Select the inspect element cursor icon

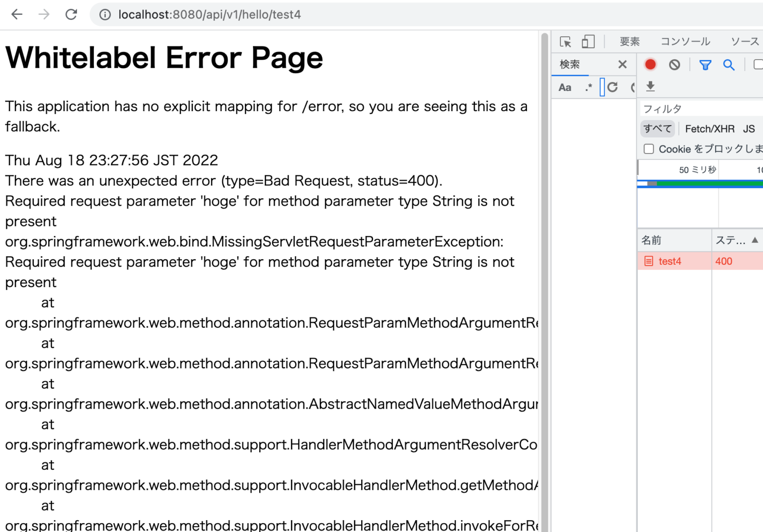[x=566, y=42]
